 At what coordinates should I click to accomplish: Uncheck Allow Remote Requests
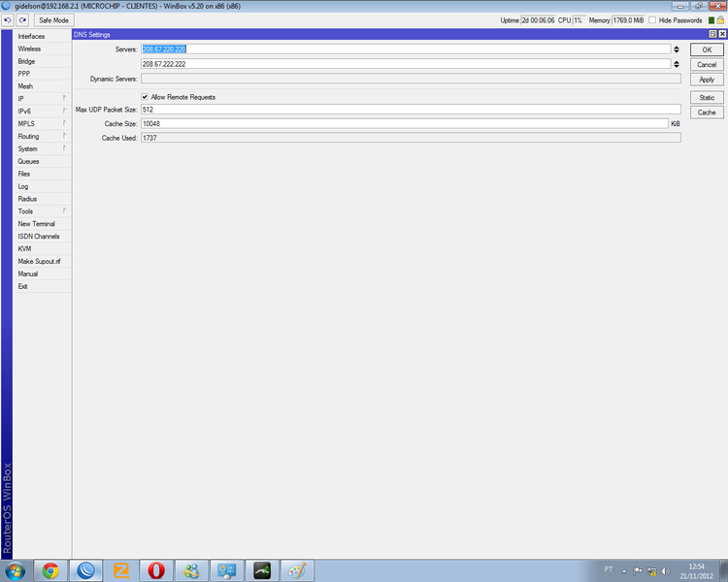pos(145,97)
